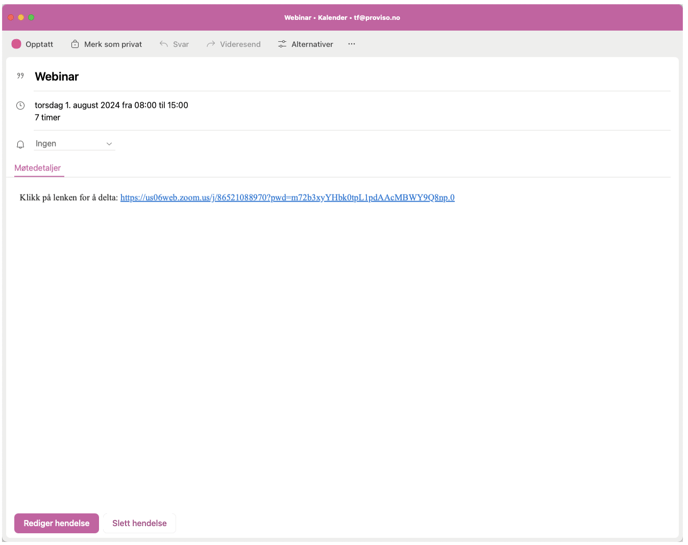Click the Webinar event title text
The width and height of the screenshot is (688, 545).
click(57, 76)
